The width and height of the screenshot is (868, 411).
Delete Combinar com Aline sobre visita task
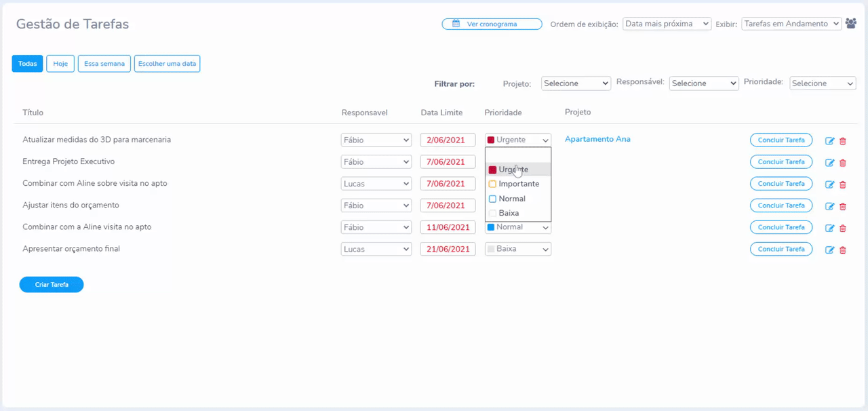[x=843, y=184]
